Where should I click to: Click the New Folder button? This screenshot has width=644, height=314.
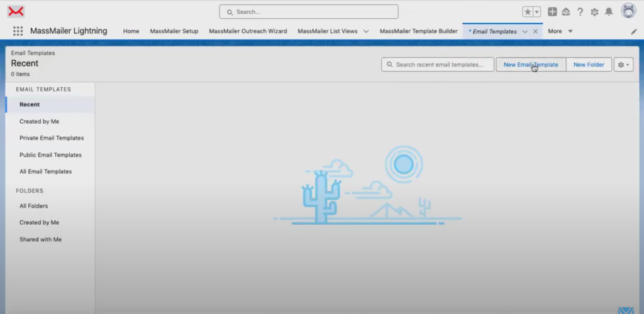[x=589, y=64]
